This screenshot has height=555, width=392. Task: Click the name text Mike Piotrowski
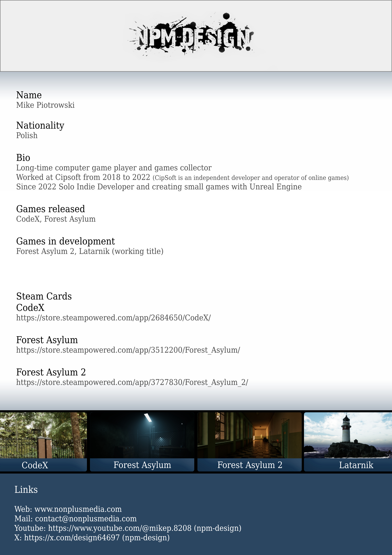tap(45, 105)
